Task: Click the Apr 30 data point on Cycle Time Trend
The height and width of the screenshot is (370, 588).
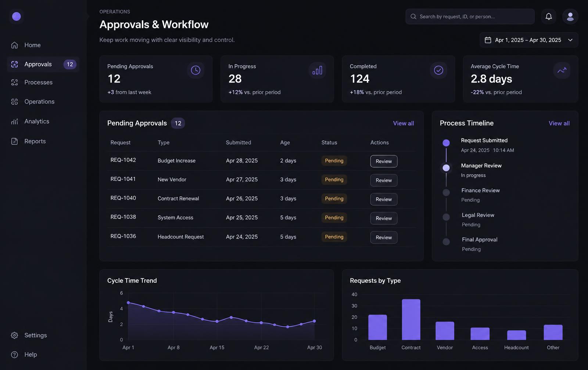Action: (x=314, y=321)
